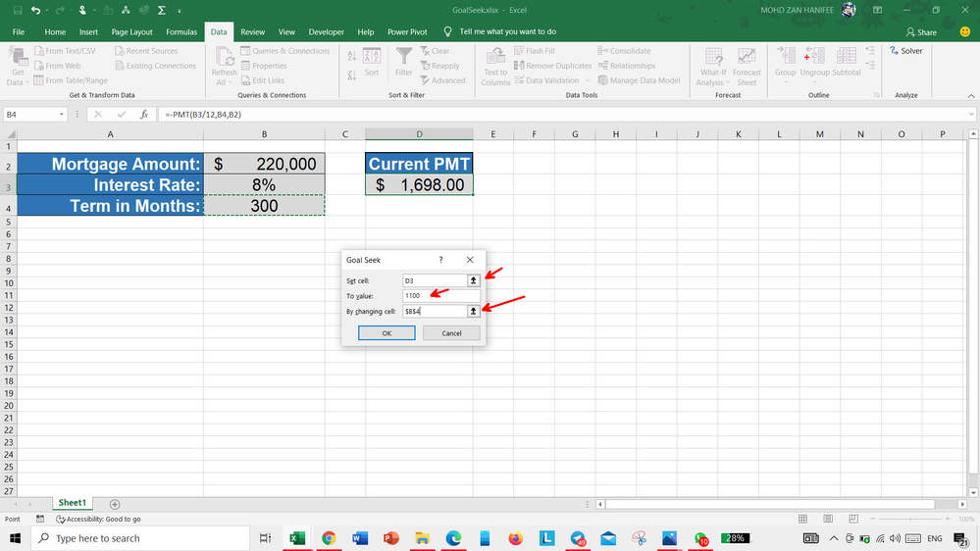Image resolution: width=980 pixels, height=551 pixels.
Task: Switch to the Power Pivot tab
Action: pyautogui.click(x=407, y=31)
